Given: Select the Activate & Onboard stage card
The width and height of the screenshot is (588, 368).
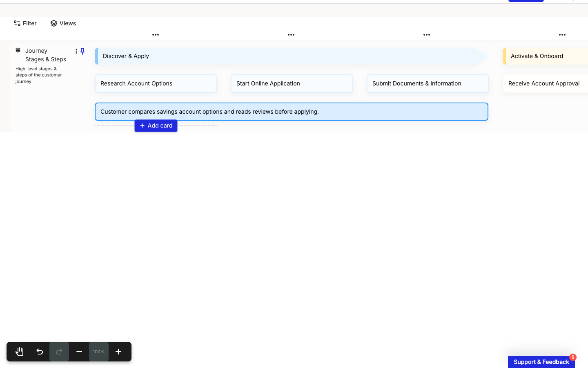Looking at the screenshot, I should tap(546, 56).
